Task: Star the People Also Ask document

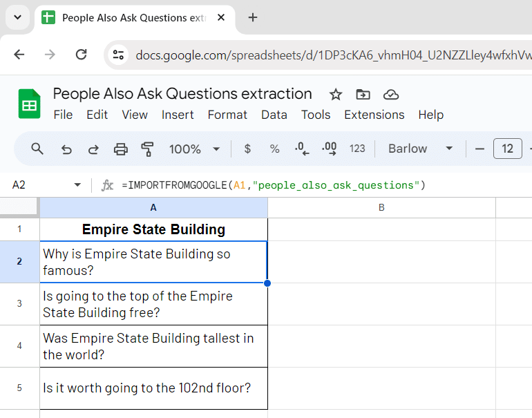Action: (x=336, y=95)
